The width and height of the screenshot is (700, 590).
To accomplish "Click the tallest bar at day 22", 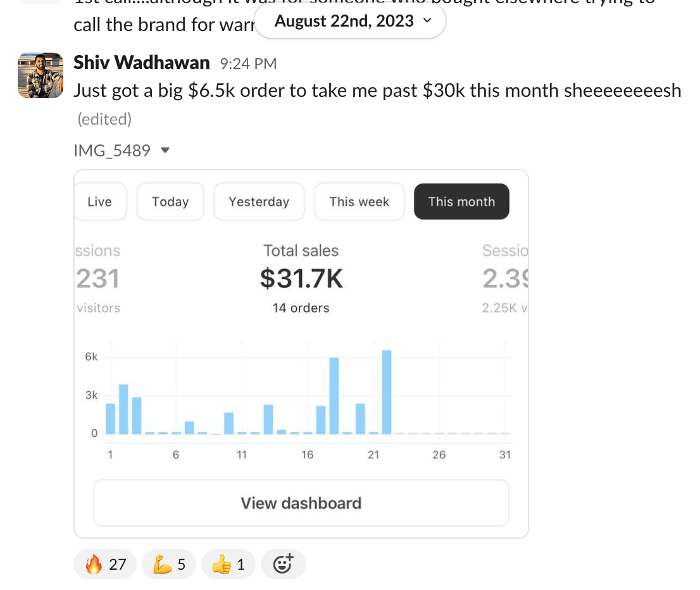I will [387, 392].
